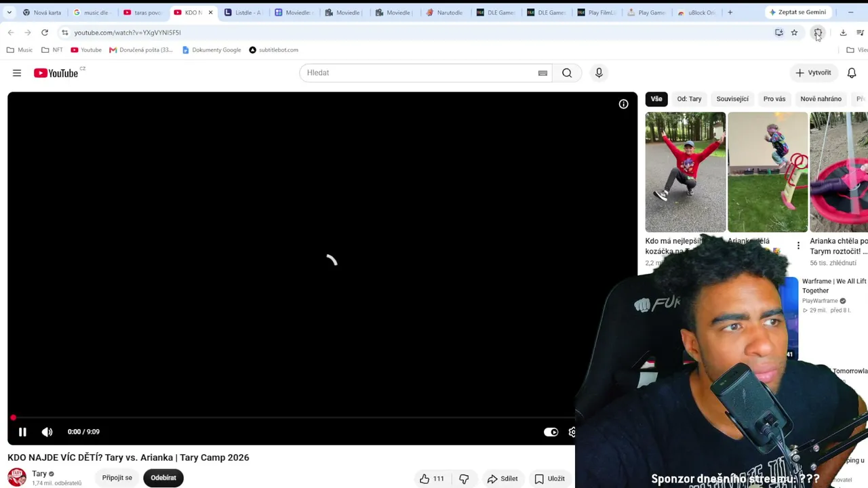Screen dimensions: 868x488
Task: Open the Shorts thumbnail with red hoodie person
Action: tap(685, 172)
